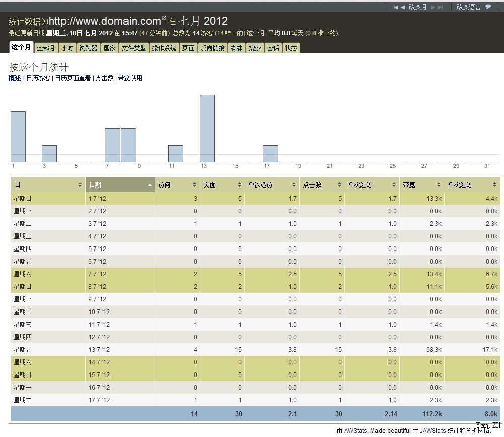Click the speech bubble language icon
This screenshot has width=504, height=437.
click(488, 7)
